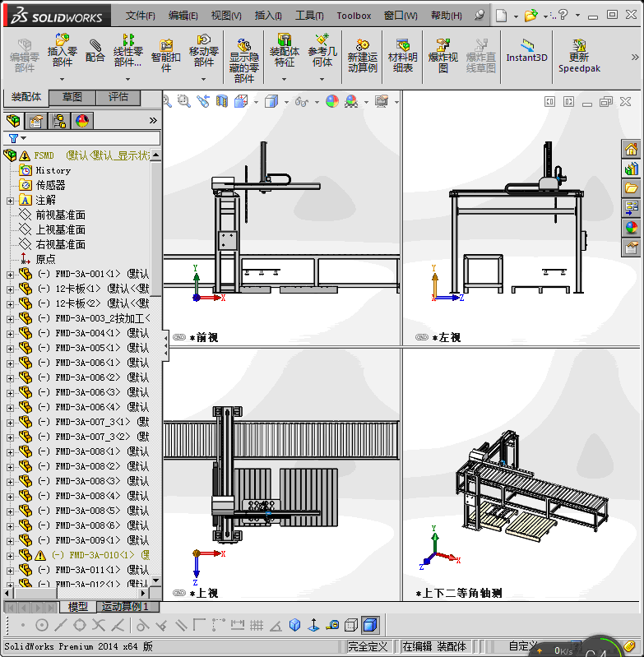Image resolution: width=644 pixels, height=657 pixels.
Task: Click the Section View icon in view toolbar
Action: click(x=221, y=101)
